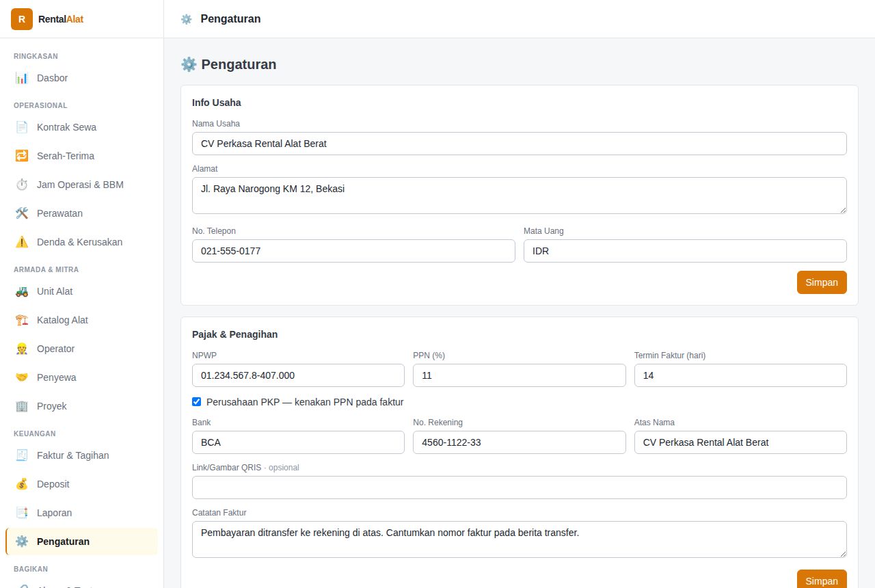Click the Operator worker icon
The height and width of the screenshot is (588, 875).
(x=22, y=349)
